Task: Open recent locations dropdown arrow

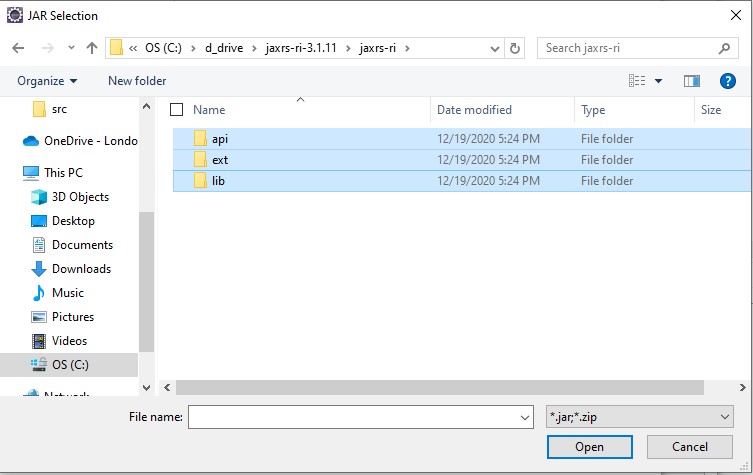Action: tap(71, 48)
